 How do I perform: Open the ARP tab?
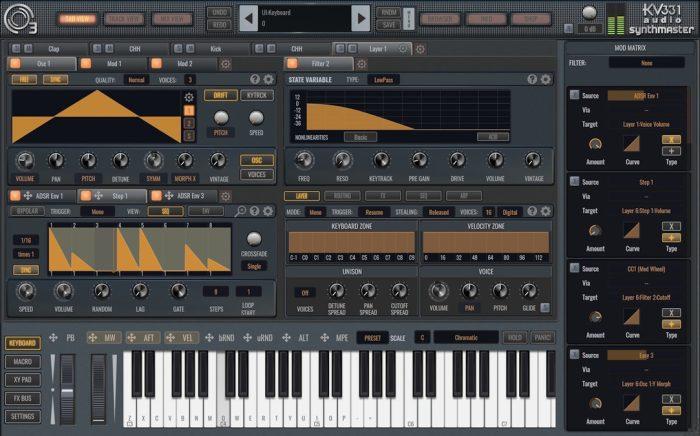click(x=464, y=196)
